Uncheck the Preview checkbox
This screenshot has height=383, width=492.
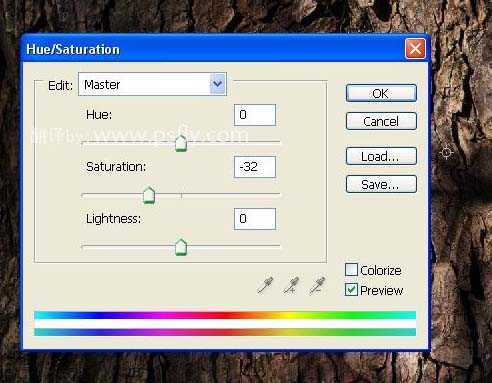coord(351,290)
